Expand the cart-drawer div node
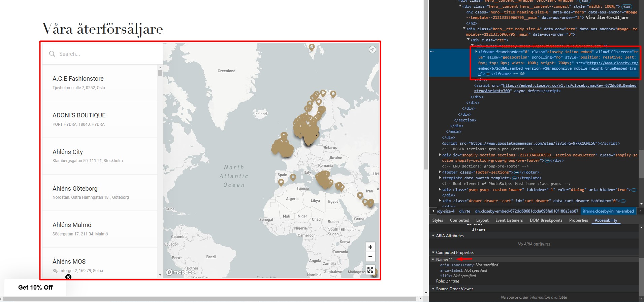 click(440, 200)
